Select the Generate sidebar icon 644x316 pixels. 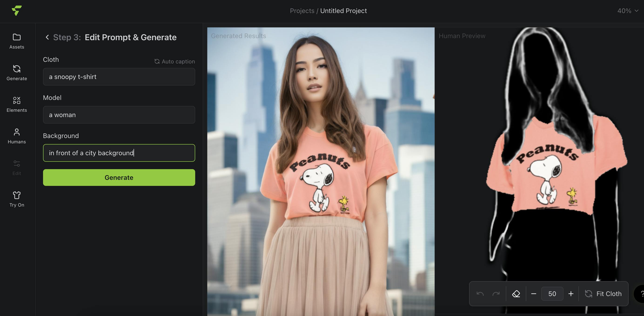17,72
